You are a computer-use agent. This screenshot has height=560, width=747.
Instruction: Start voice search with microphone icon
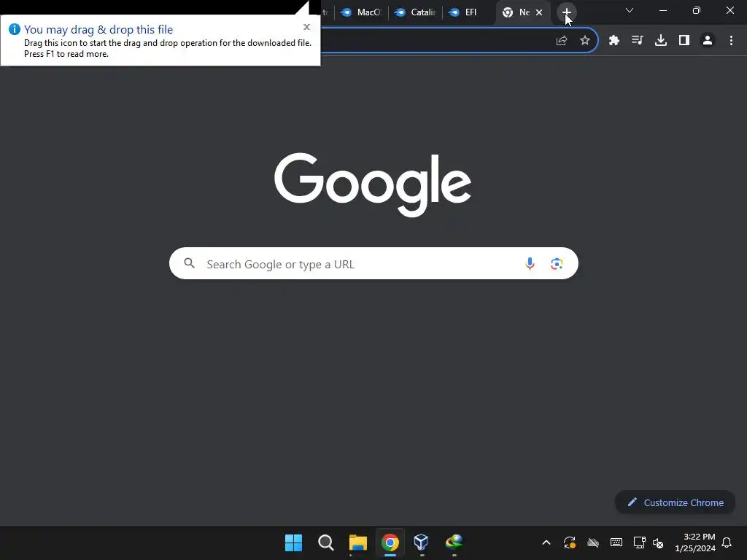(530, 263)
